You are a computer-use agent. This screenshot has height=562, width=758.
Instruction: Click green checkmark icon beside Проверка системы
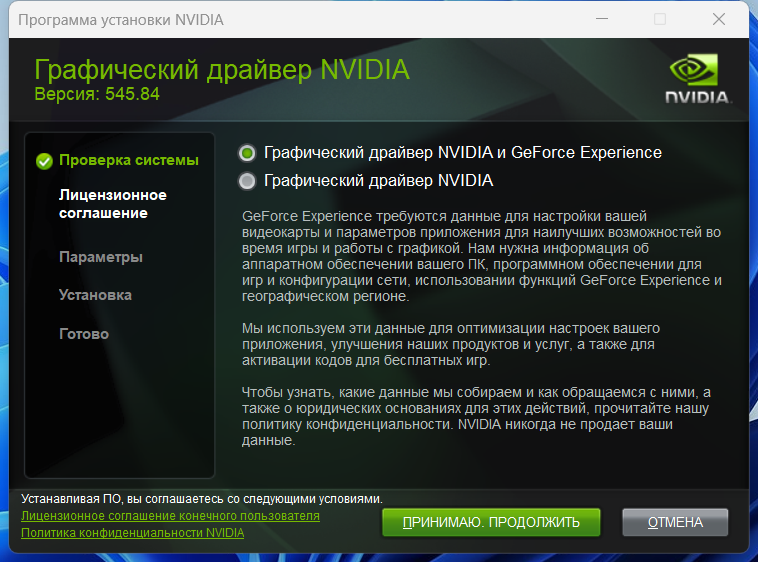pyautogui.click(x=44, y=161)
